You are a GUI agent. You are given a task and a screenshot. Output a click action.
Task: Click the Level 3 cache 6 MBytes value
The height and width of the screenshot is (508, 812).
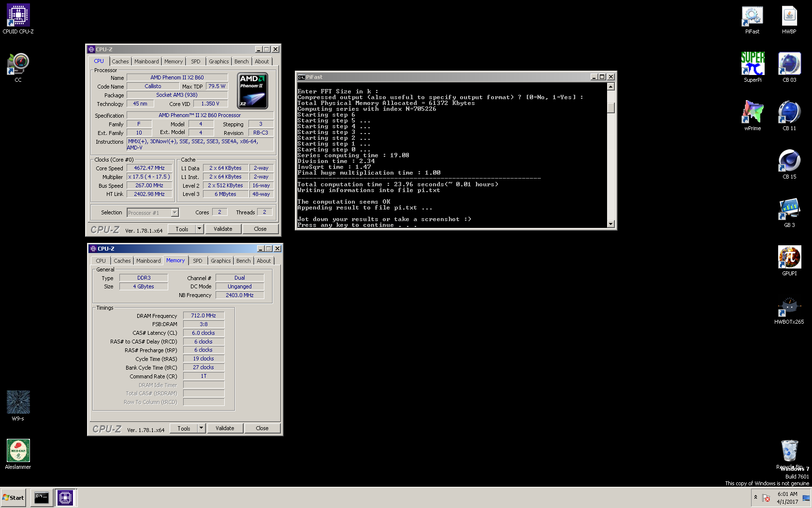[x=225, y=194]
